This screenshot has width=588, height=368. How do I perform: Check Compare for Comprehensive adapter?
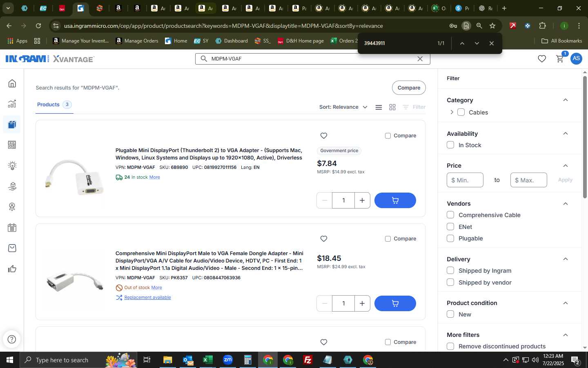coord(388,239)
